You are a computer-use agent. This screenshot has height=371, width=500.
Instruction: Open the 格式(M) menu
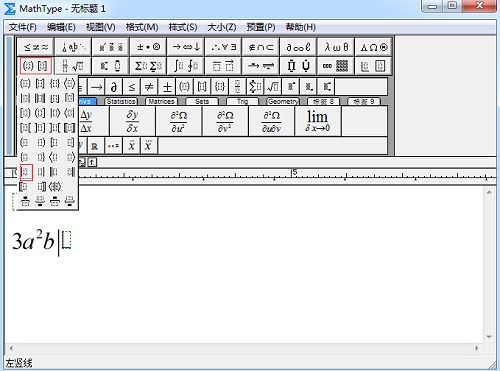pyautogui.click(x=142, y=27)
